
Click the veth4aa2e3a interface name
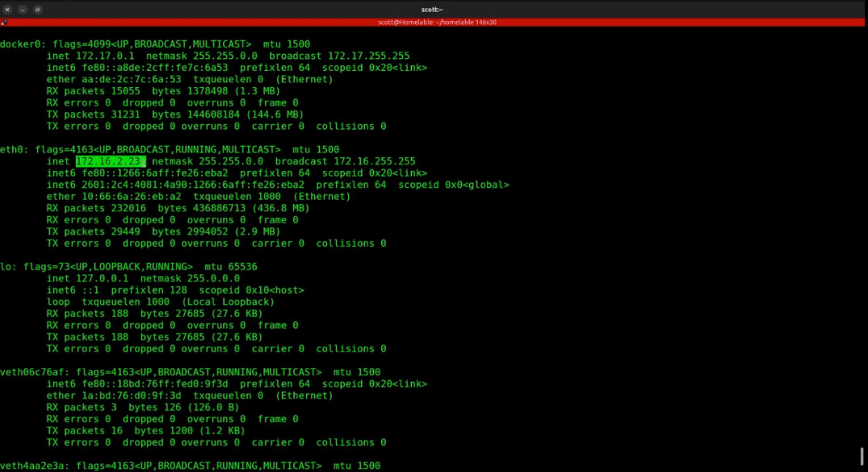32,466
